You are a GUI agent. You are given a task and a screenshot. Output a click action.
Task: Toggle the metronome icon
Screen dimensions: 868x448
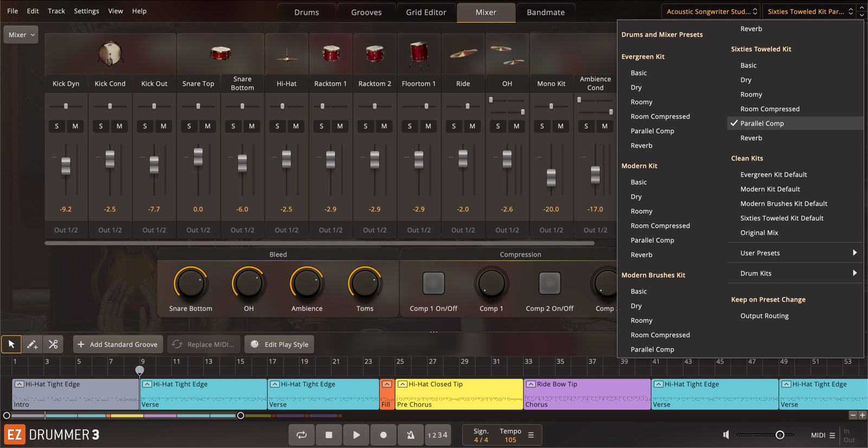[x=411, y=435]
